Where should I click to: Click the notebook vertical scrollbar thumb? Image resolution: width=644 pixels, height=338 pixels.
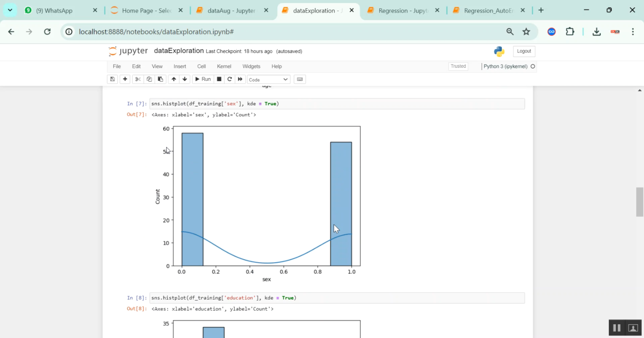click(x=639, y=202)
